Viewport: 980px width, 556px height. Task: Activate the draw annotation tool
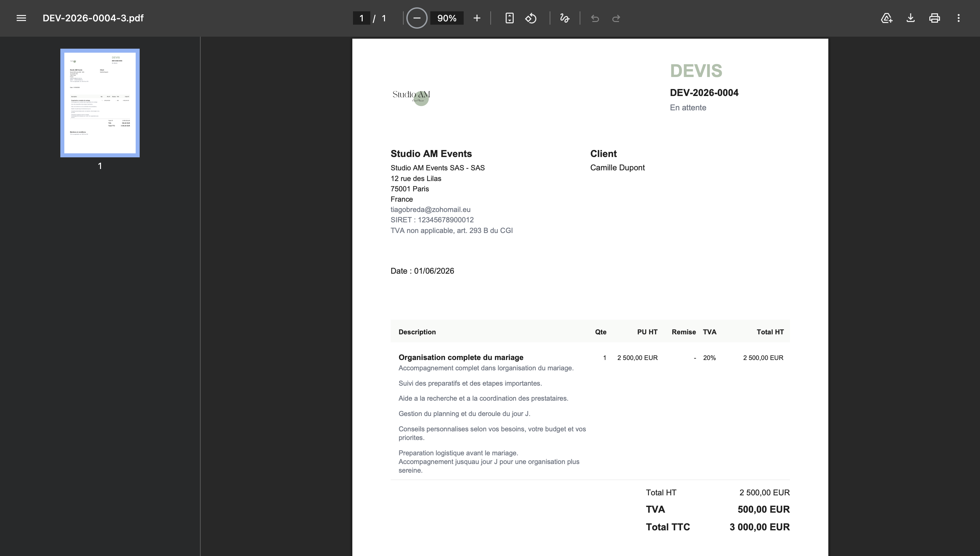pyautogui.click(x=565, y=18)
